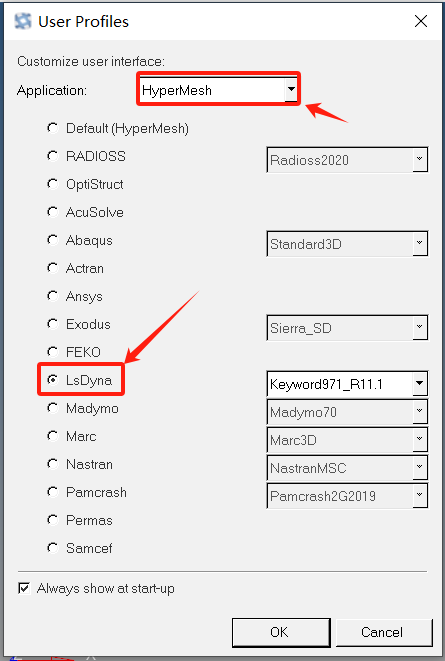The width and height of the screenshot is (445, 661).
Task: Click the HyperMesh icon in title bar
Action: (x=23, y=21)
